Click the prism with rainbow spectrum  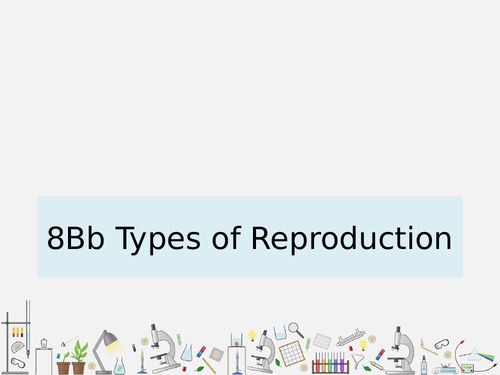coord(477,355)
